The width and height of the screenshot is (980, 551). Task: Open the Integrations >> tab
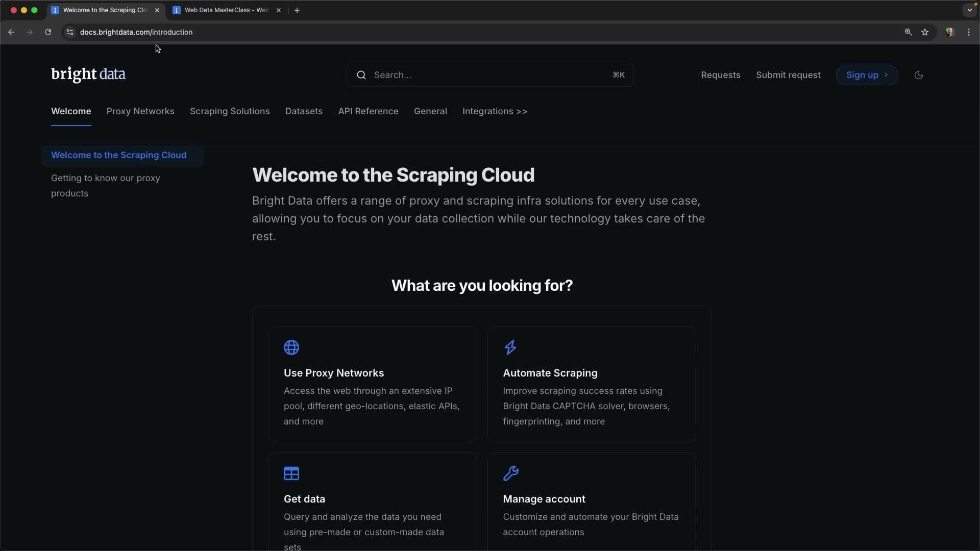[495, 111]
